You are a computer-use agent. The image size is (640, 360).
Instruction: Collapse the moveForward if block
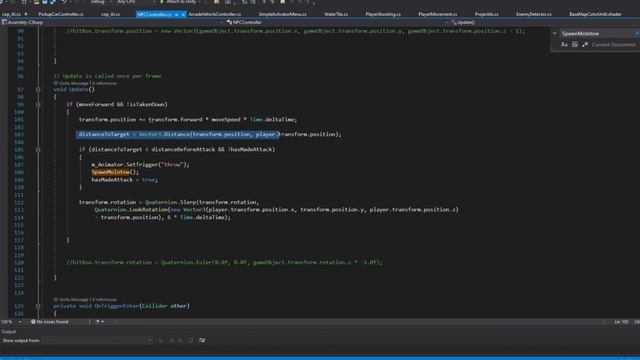point(38,104)
